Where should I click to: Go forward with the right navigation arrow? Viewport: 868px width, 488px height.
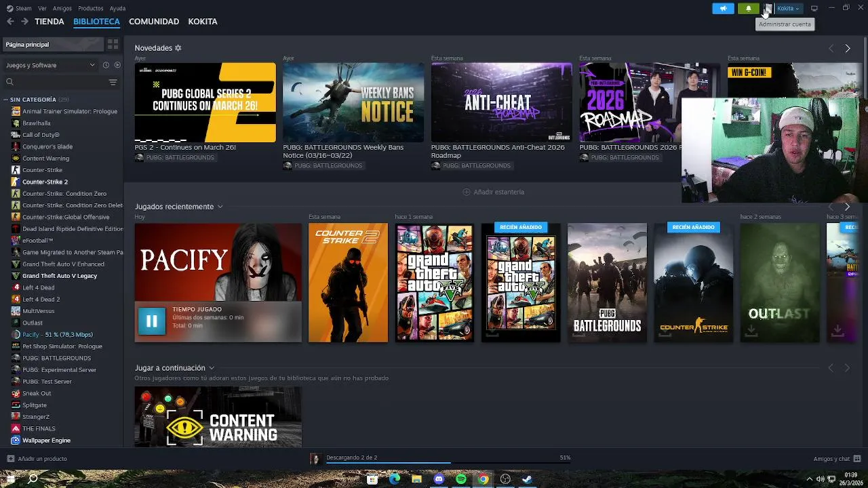(24, 22)
